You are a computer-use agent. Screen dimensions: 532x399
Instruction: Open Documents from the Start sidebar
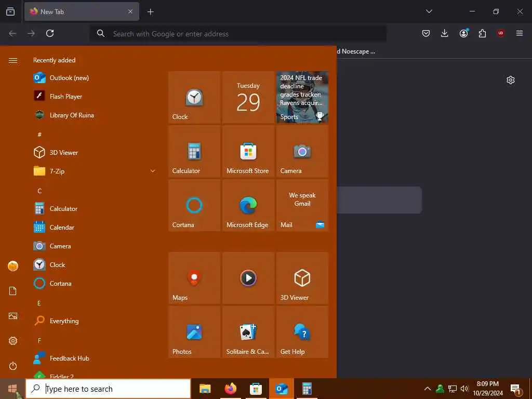click(x=13, y=291)
